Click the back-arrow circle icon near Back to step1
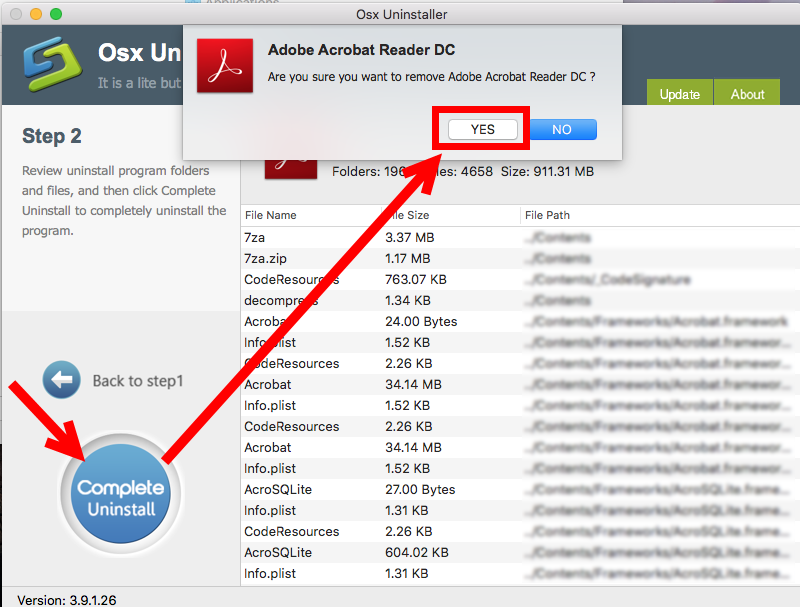This screenshot has height=607, width=800. tap(61, 380)
